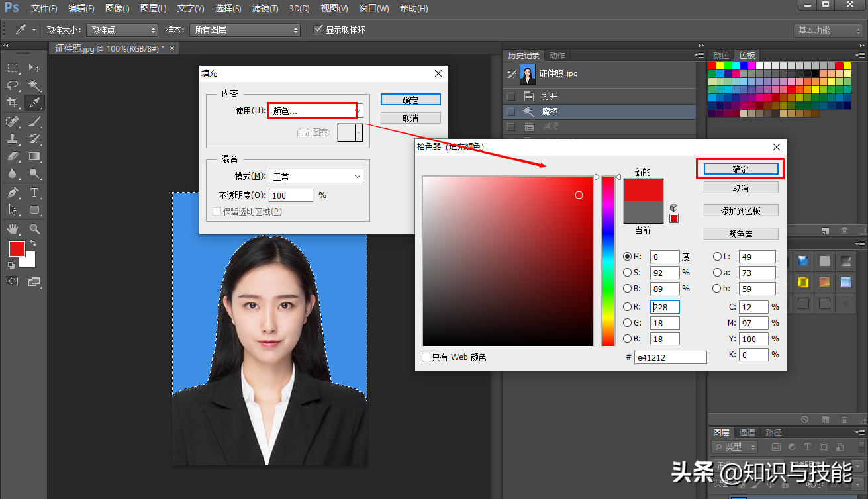
Task: Change screen mode icon in toolbox
Action: pyautogui.click(x=34, y=281)
